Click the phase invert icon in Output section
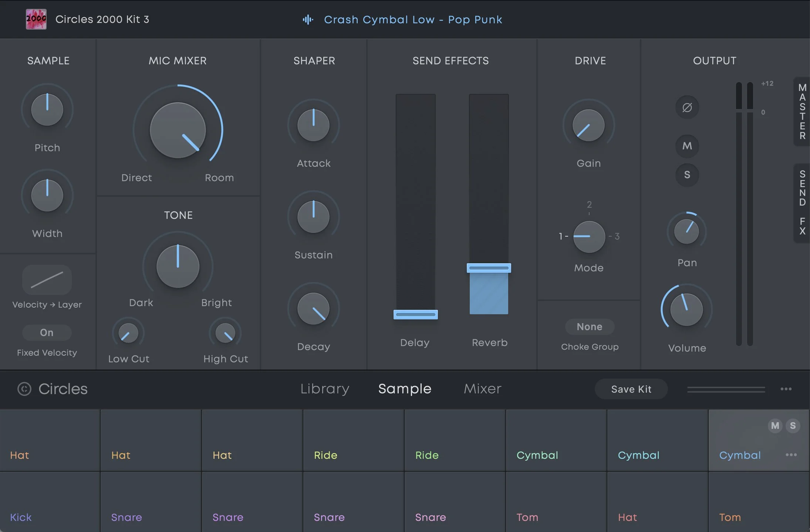810x532 pixels. (687, 108)
